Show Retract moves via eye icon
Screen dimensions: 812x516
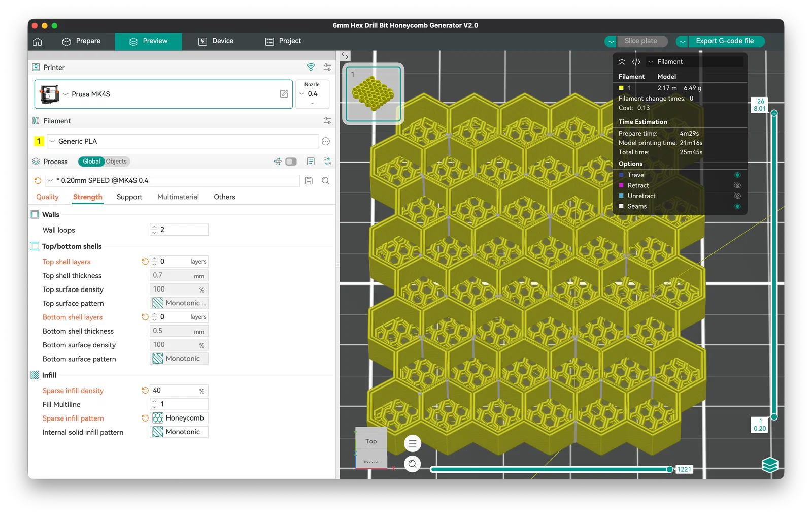point(737,185)
